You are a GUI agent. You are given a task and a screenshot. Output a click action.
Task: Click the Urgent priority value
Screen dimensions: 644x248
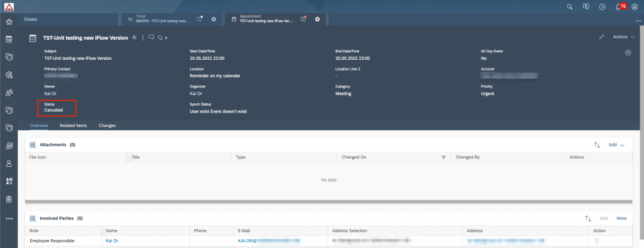487,93
